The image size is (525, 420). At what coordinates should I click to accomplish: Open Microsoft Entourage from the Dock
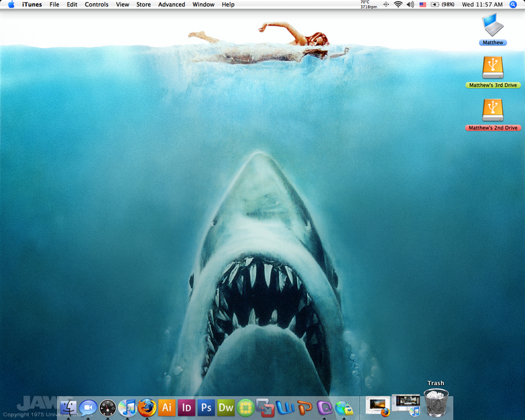(324, 408)
